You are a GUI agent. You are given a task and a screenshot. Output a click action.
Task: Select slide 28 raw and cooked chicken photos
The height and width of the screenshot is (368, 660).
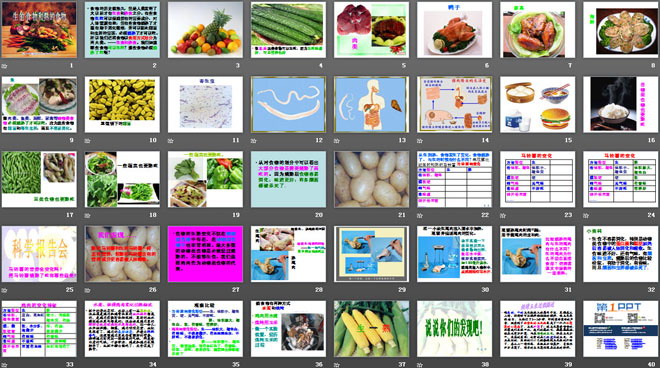pyautogui.click(x=288, y=254)
